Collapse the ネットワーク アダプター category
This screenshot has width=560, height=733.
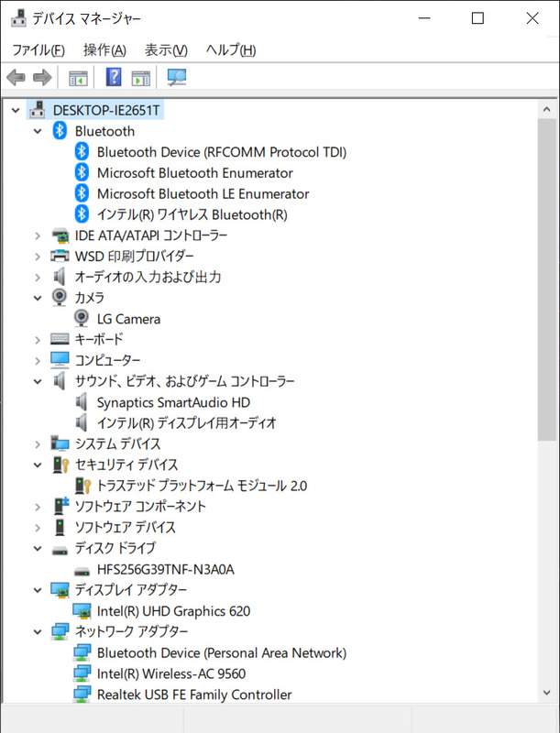pyautogui.click(x=38, y=632)
